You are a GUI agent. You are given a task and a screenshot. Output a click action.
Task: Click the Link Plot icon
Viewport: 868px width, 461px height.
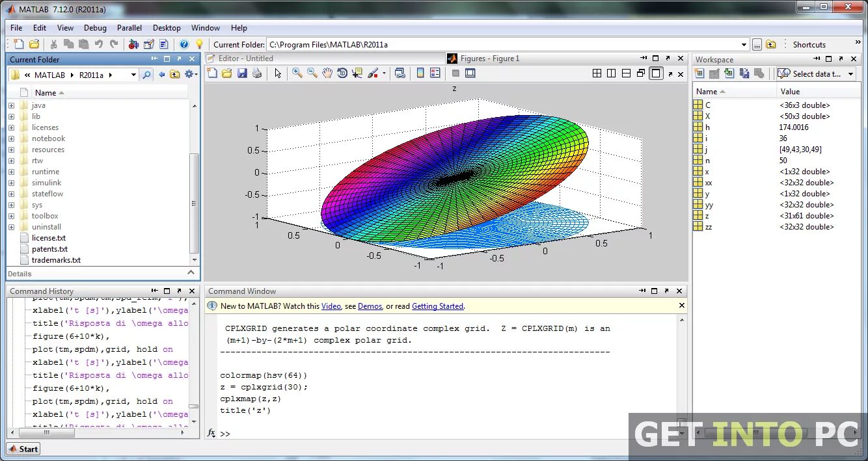click(x=400, y=73)
